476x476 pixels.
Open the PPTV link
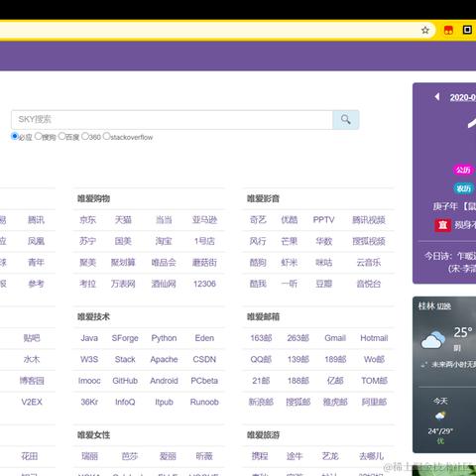(x=323, y=220)
